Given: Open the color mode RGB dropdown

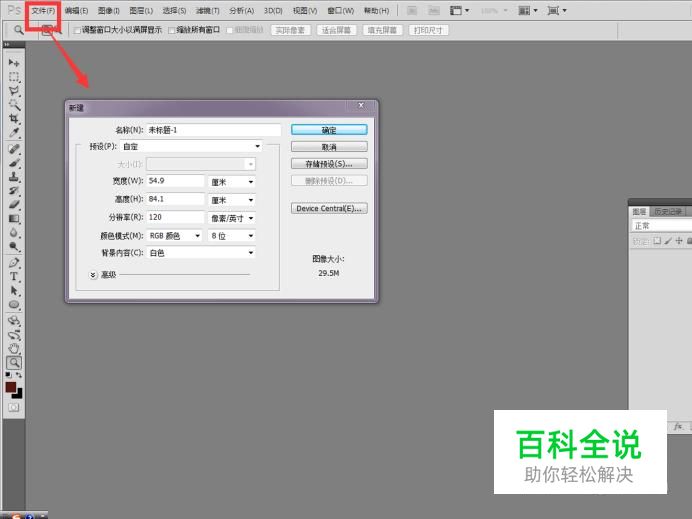Looking at the screenshot, I should click(x=174, y=236).
